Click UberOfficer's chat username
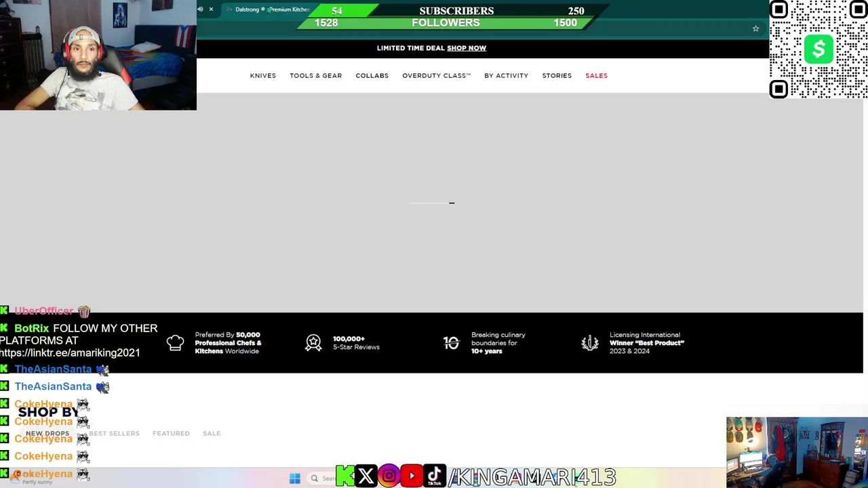This screenshot has width=868, height=488. [x=44, y=311]
